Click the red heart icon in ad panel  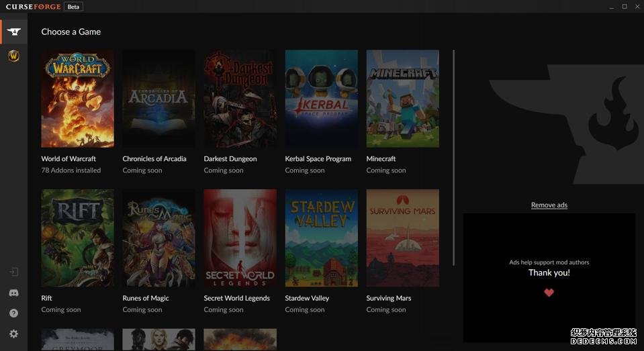pyautogui.click(x=549, y=293)
